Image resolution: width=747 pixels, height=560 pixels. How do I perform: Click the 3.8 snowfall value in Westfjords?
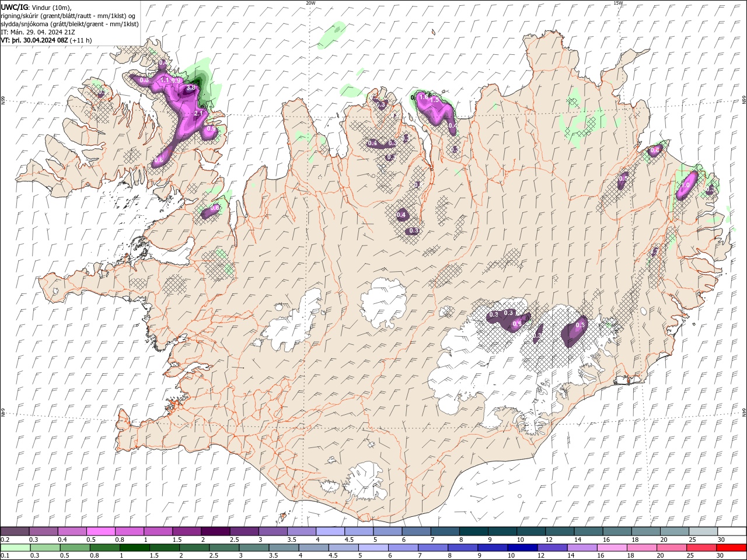[x=190, y=87]
